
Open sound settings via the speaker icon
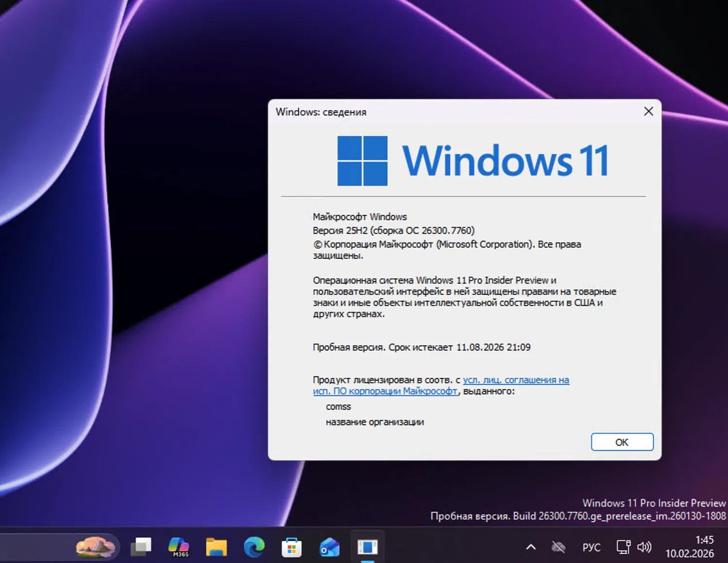(644, 547)
